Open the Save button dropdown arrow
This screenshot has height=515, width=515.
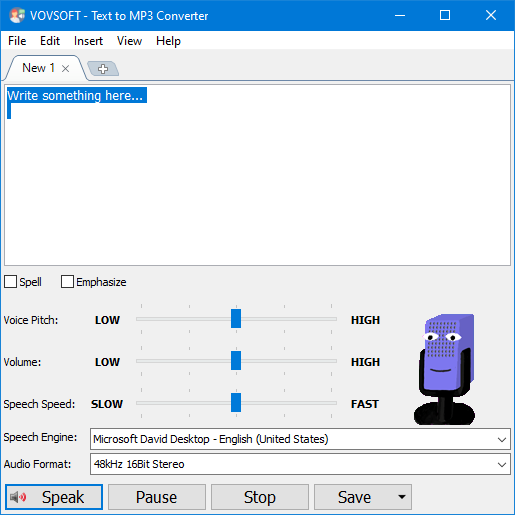402,497
